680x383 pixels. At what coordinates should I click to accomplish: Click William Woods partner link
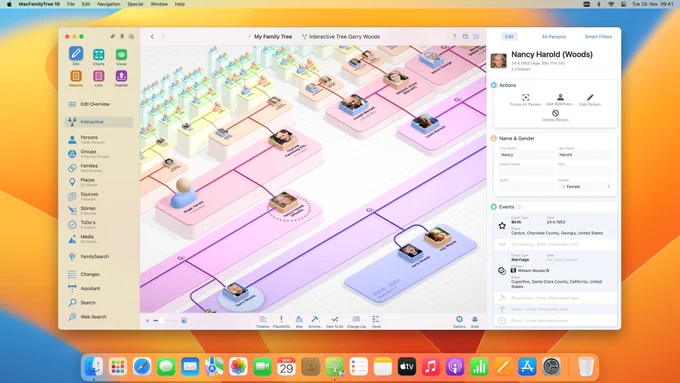530,270
